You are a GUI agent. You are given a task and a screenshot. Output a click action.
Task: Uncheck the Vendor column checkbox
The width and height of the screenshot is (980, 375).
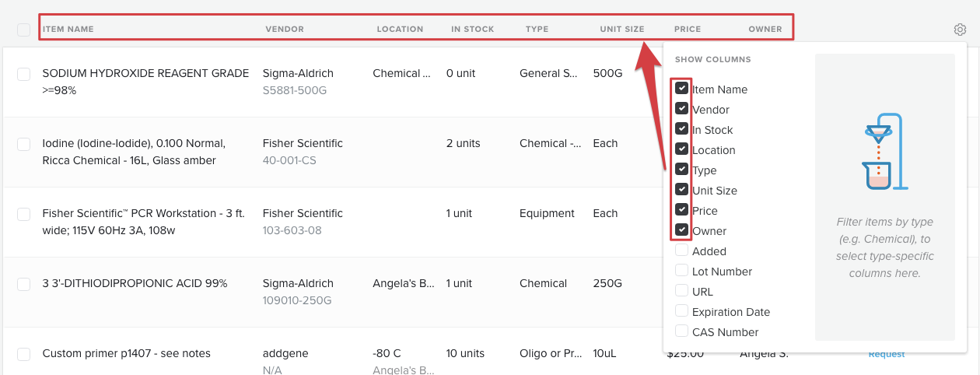(682, 109)
